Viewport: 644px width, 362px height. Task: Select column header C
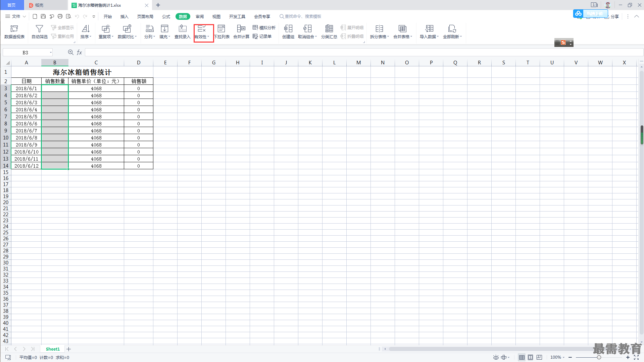pos(96,62)
